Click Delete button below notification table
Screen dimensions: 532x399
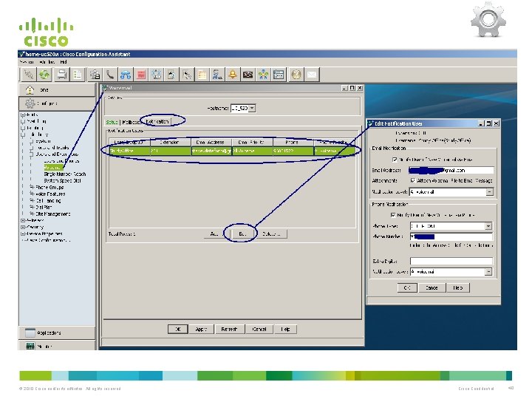(271, 234)
